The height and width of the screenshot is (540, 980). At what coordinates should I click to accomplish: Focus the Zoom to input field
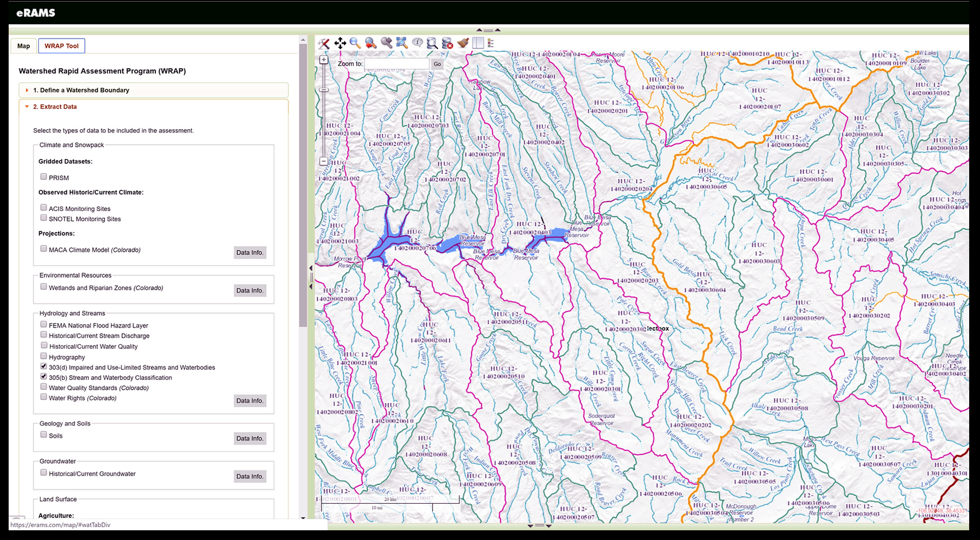(397, 64)
